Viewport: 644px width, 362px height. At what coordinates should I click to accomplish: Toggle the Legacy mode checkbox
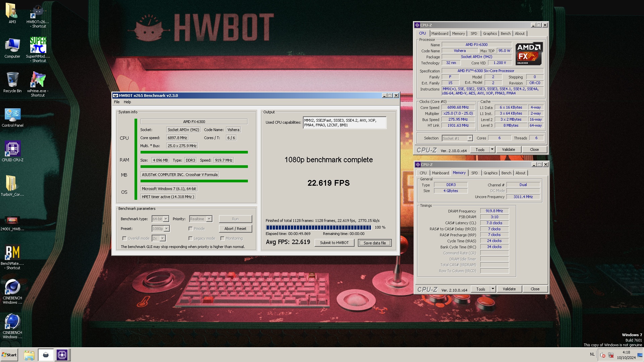(191, 238)
